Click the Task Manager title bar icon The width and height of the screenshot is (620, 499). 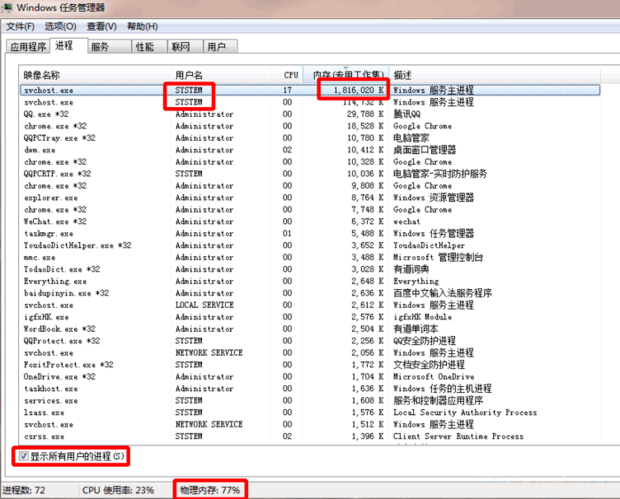8,8
